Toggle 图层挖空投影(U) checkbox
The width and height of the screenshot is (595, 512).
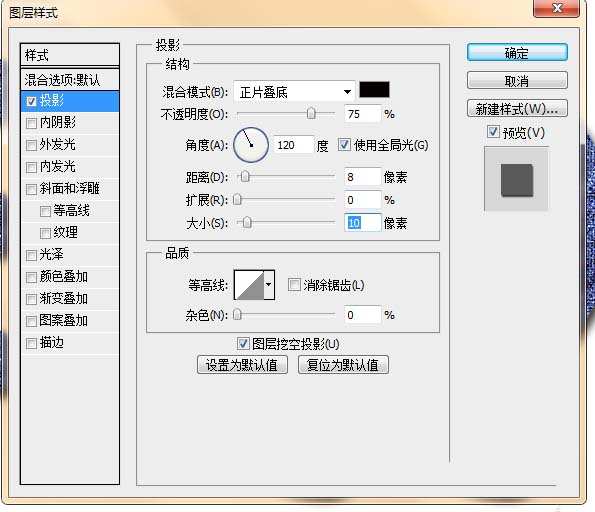[x=243, y=343]
